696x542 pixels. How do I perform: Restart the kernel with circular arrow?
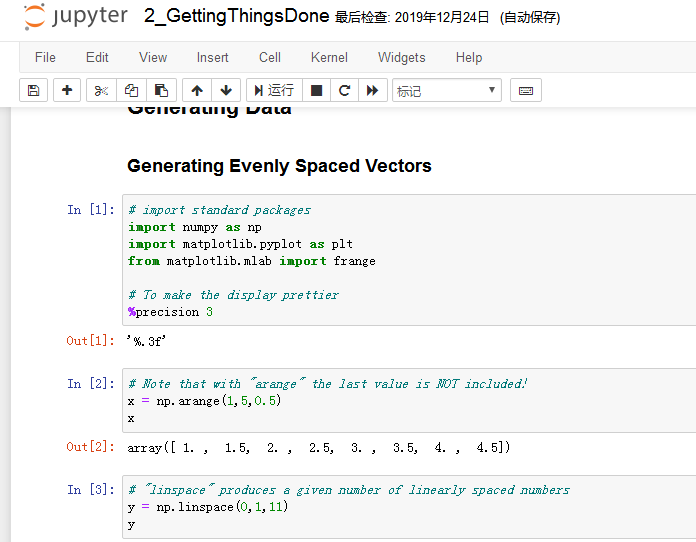point(344,90)
